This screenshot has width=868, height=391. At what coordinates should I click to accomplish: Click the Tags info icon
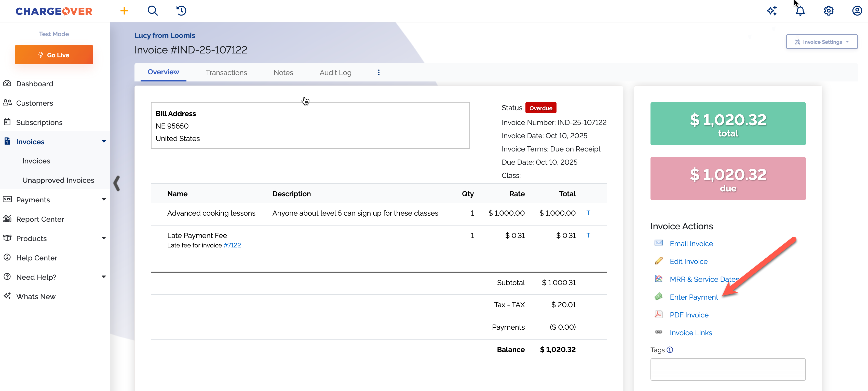[670, 350]
